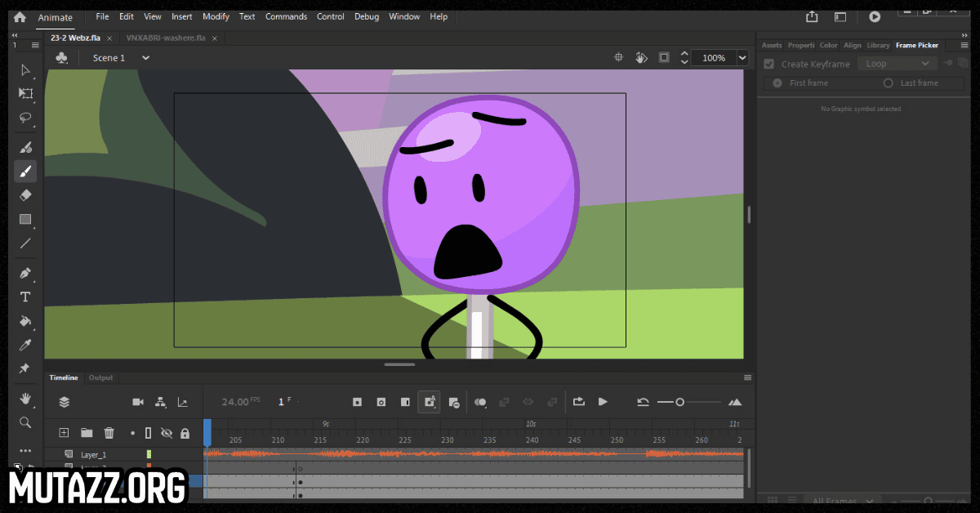
Task: Open the Modify menu
Action: pyautogui.click(x=215, y=16)
